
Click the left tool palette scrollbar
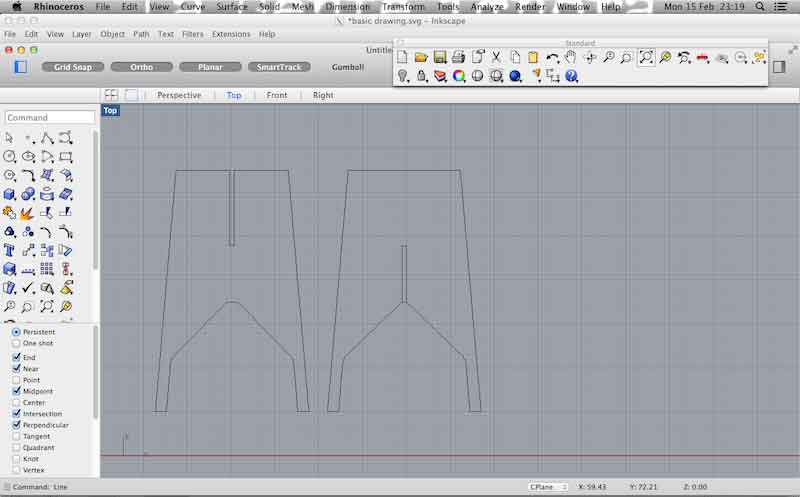click(95, 199)
